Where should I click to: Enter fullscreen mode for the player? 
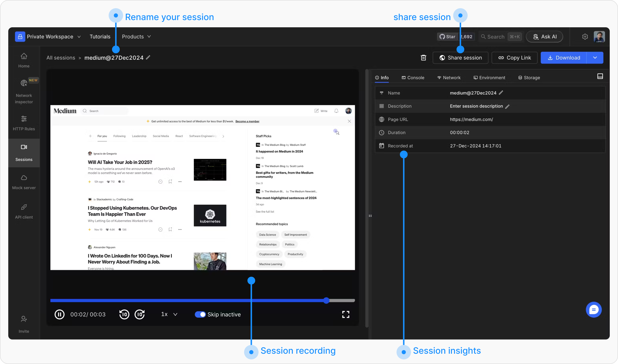346,314
